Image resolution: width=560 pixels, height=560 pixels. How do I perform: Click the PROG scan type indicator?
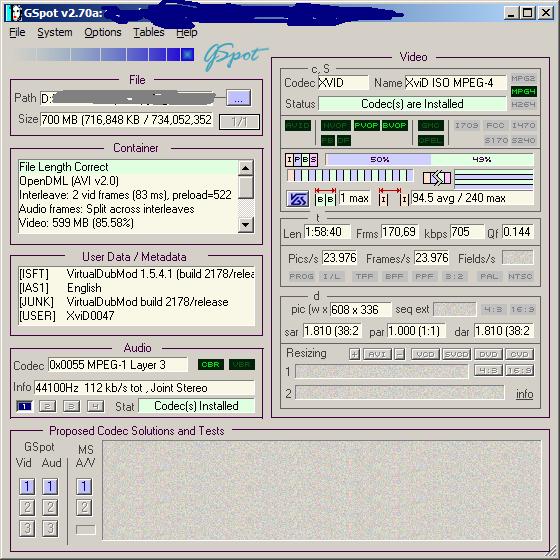301,276
